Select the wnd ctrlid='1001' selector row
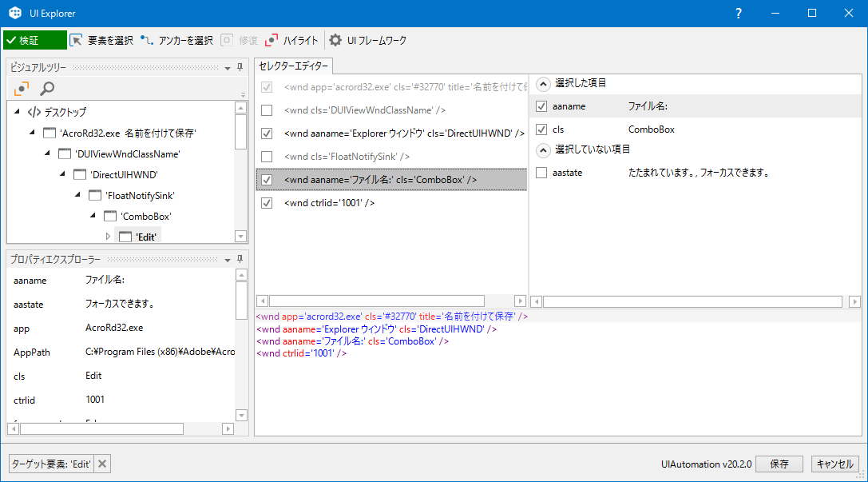 coord(391,203)
